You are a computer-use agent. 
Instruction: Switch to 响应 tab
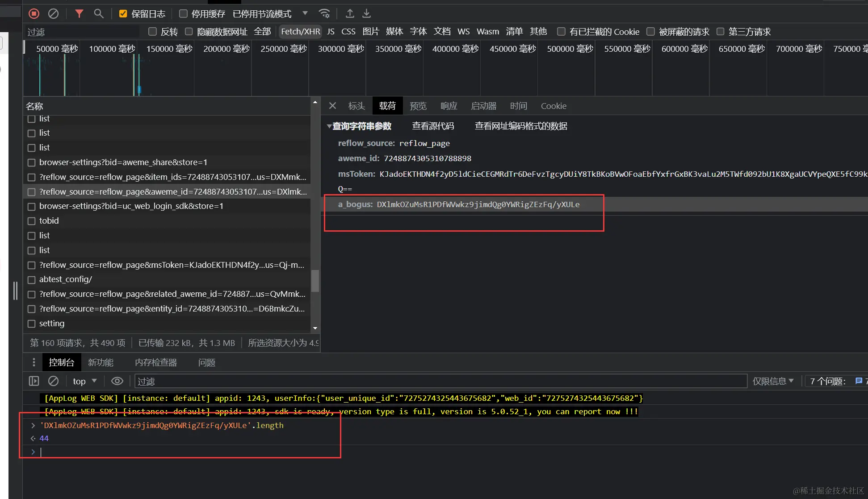(x=449, y=106)
